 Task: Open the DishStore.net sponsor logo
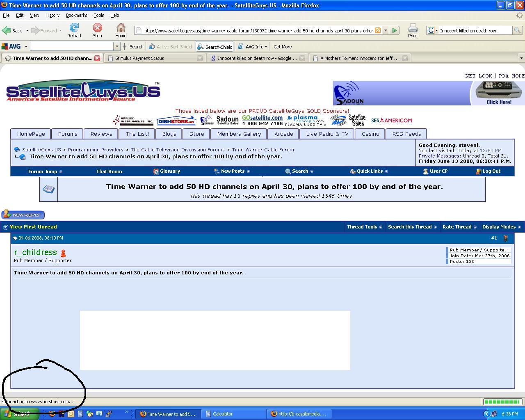[176, 121]
